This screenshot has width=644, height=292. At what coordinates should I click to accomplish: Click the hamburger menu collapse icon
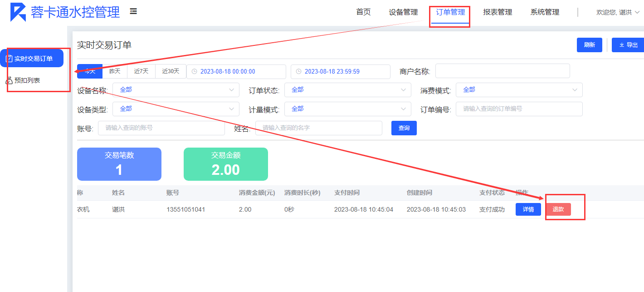133,11
